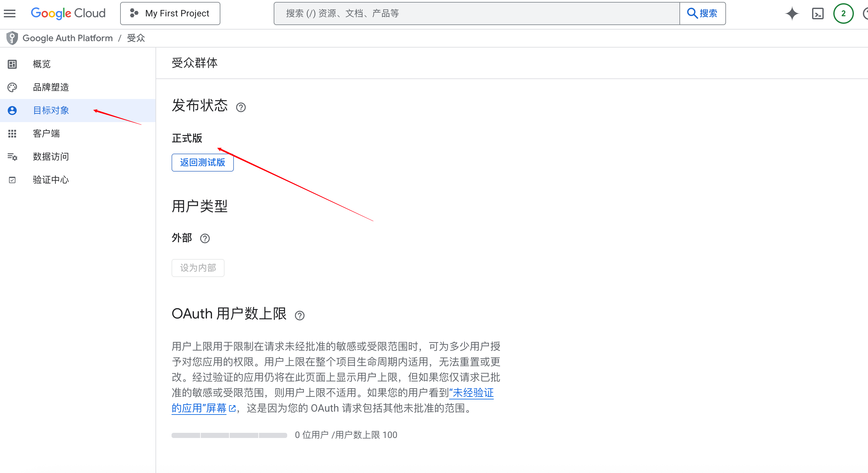Open the hamburger navigation menu
This screenshot has height=473, width=868.
[x=10, y=13]
